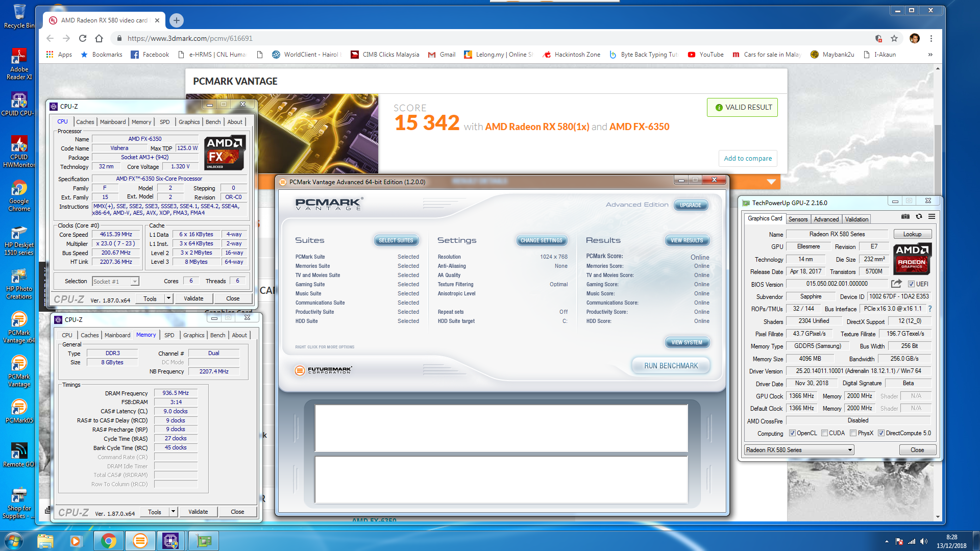Open the Recycle Bin desktop icon
The image size is (980, 551).
(19, 16)
